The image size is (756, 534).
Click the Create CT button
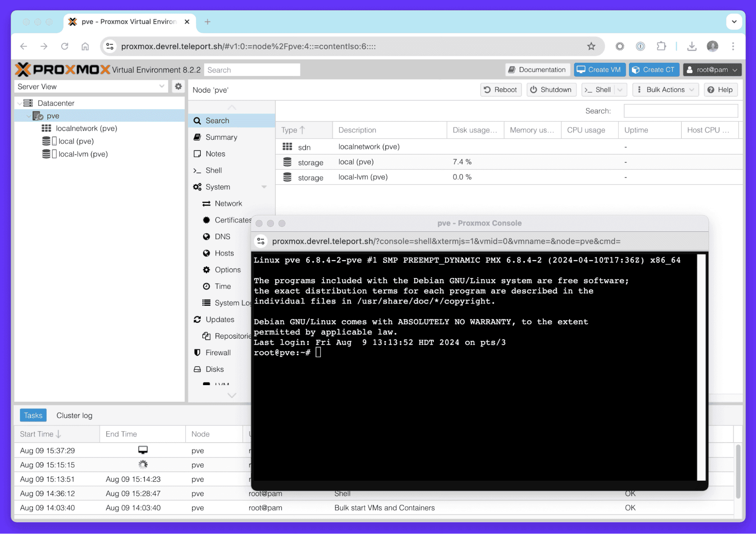pos(654,70)
